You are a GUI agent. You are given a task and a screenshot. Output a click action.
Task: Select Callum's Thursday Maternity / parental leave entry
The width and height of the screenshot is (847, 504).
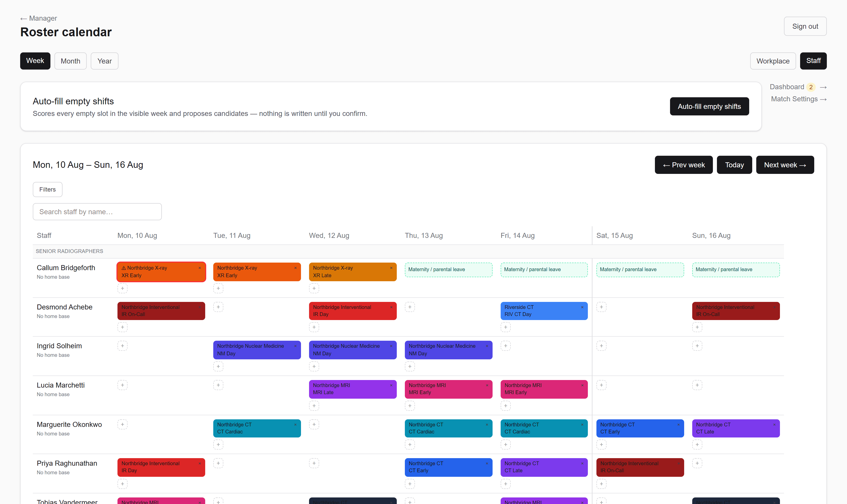[448, 270]
